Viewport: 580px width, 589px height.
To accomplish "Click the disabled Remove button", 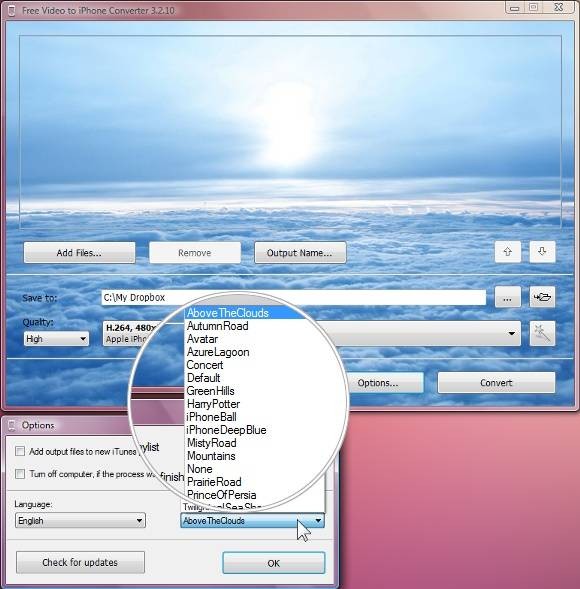I will coord(195,253).
